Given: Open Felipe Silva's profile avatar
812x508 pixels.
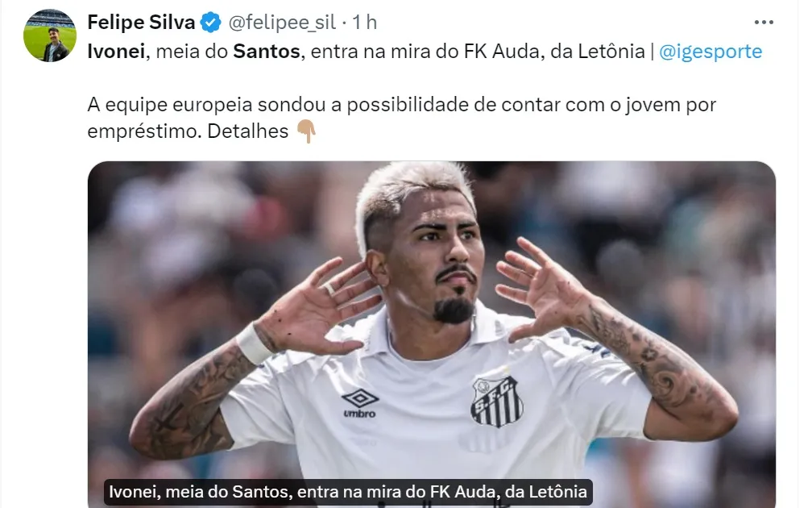Looking at the screenshot, I should (50, 35).
